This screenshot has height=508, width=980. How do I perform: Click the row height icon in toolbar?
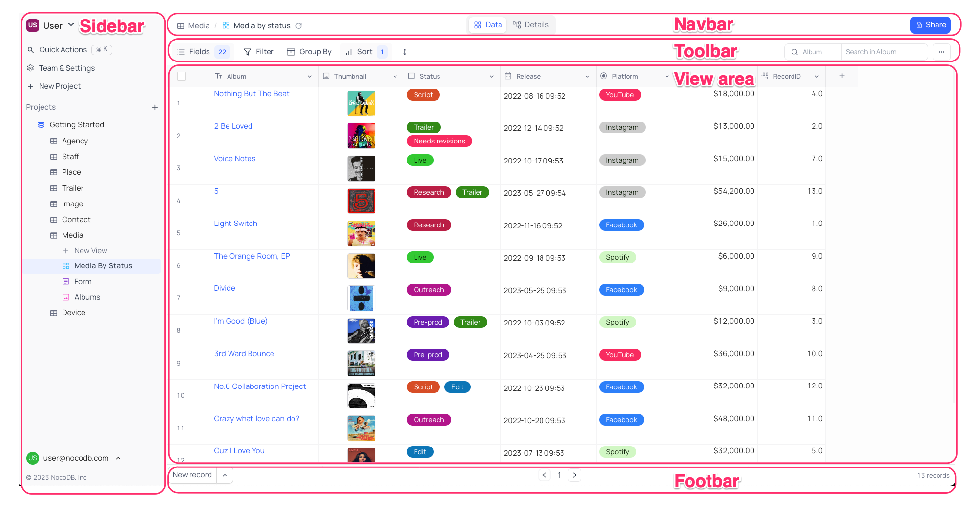pos(404,52)
